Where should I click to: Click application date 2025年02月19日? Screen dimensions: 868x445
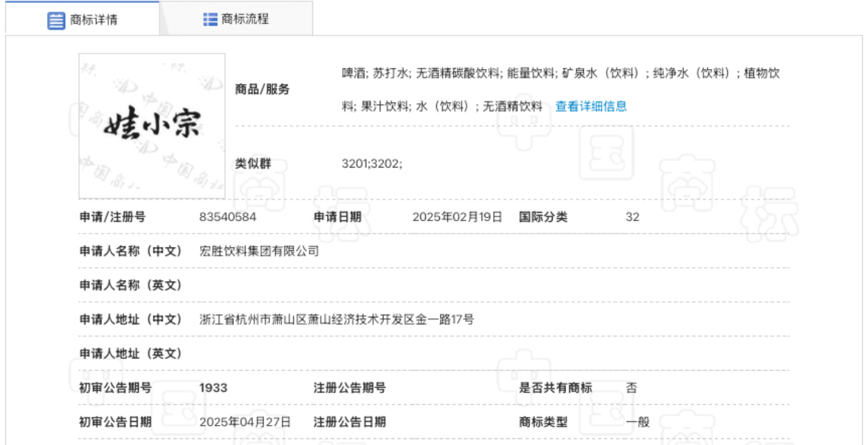point(457,217)
